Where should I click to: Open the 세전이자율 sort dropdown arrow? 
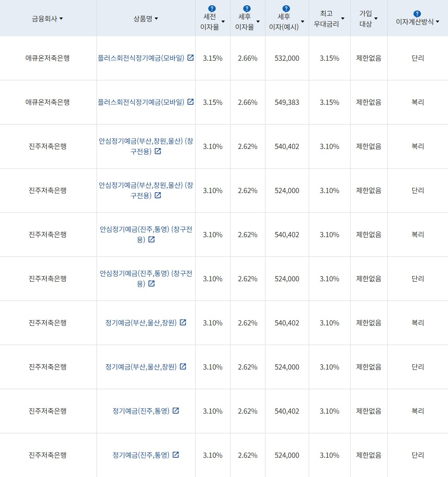tap(223, 21)
